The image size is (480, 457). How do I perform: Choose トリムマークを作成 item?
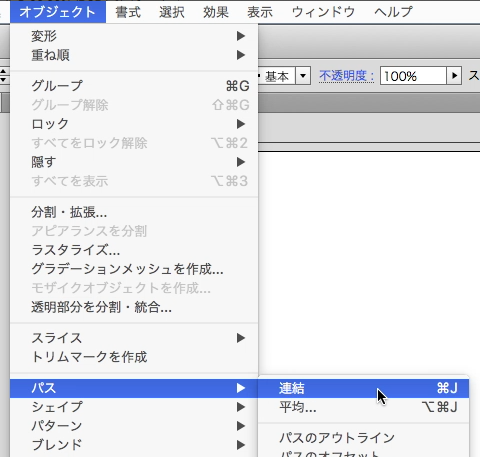click(134, 357)
